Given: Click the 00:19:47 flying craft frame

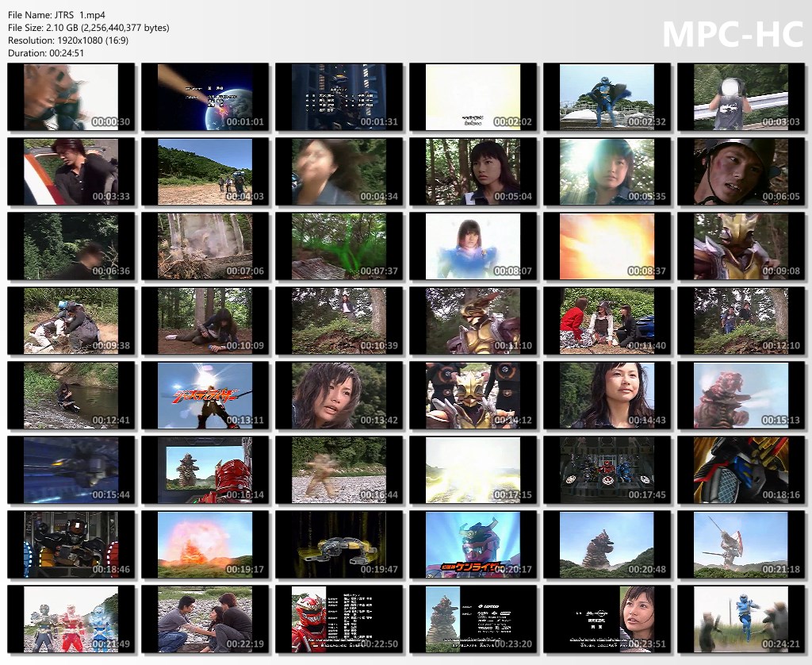Looking at the screenshot, I should [x=339, y=544].
